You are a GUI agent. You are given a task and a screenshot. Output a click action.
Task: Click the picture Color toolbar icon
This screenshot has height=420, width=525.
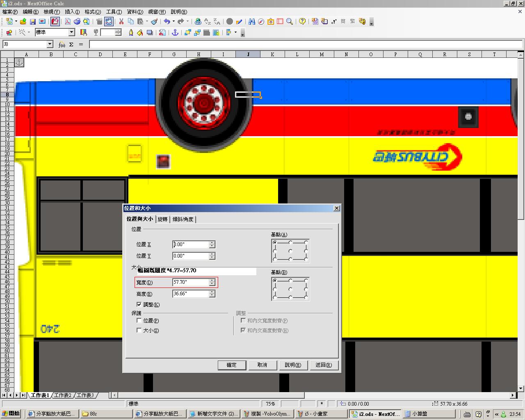[84, 32]
